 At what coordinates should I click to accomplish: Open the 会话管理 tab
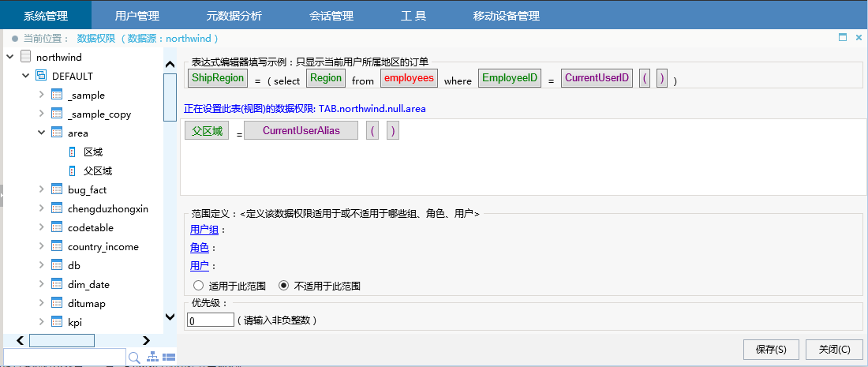pyautogui.click(x=331, y=16)
